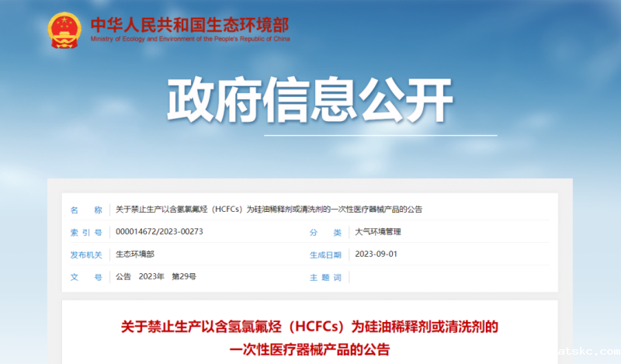
Task: Click the 主题词 field label
Action: 325,277
